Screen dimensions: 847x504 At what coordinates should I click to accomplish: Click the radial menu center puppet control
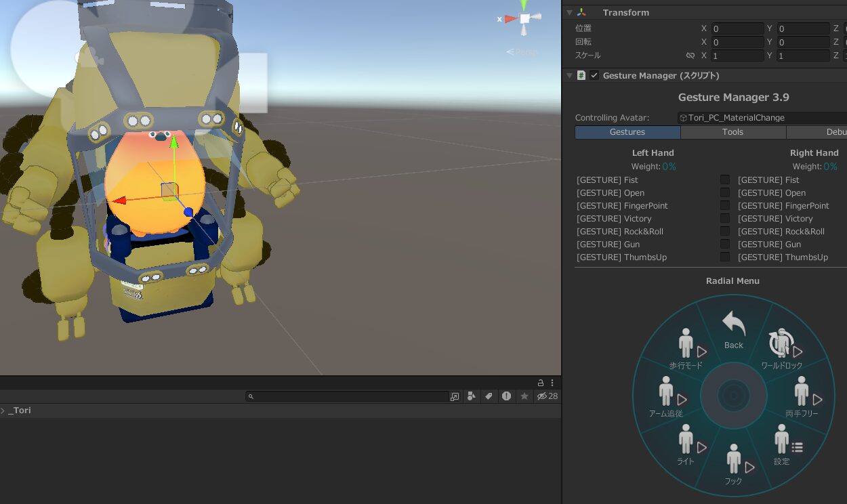(x=733, y=396)
